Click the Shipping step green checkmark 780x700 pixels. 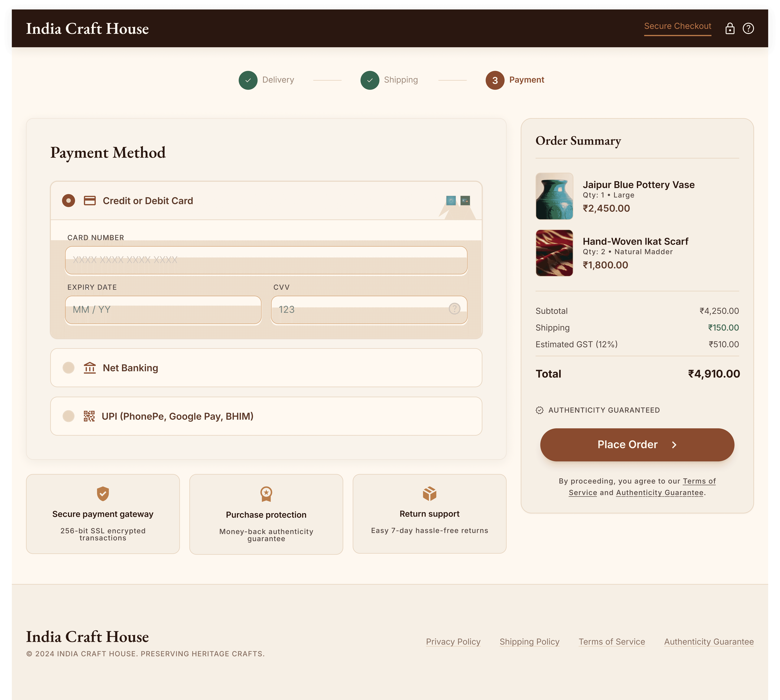click(x=369, y=80)
